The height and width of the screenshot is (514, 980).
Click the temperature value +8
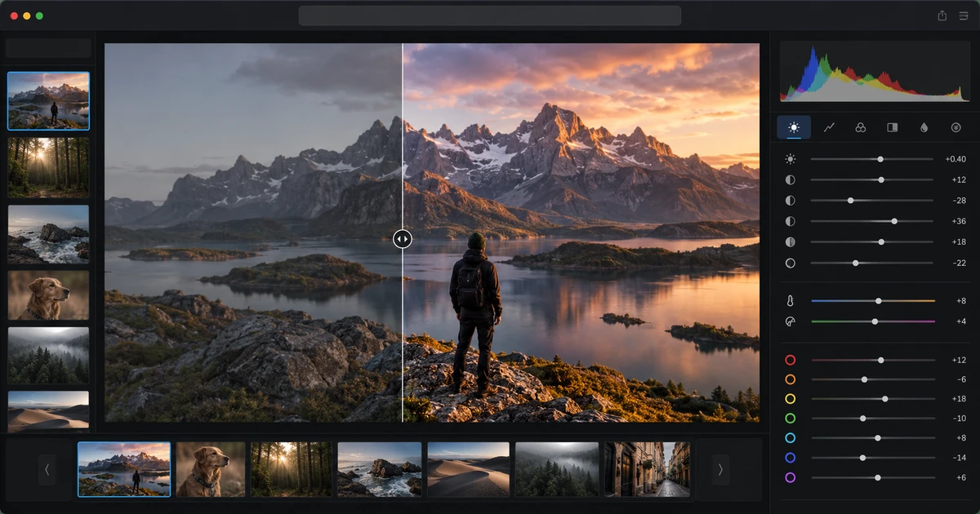click(x=961, y=301)
